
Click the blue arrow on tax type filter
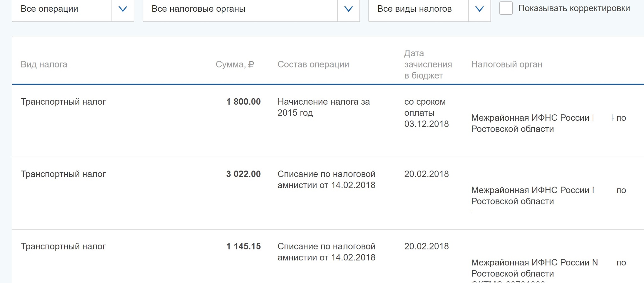[x=479, y=9]
